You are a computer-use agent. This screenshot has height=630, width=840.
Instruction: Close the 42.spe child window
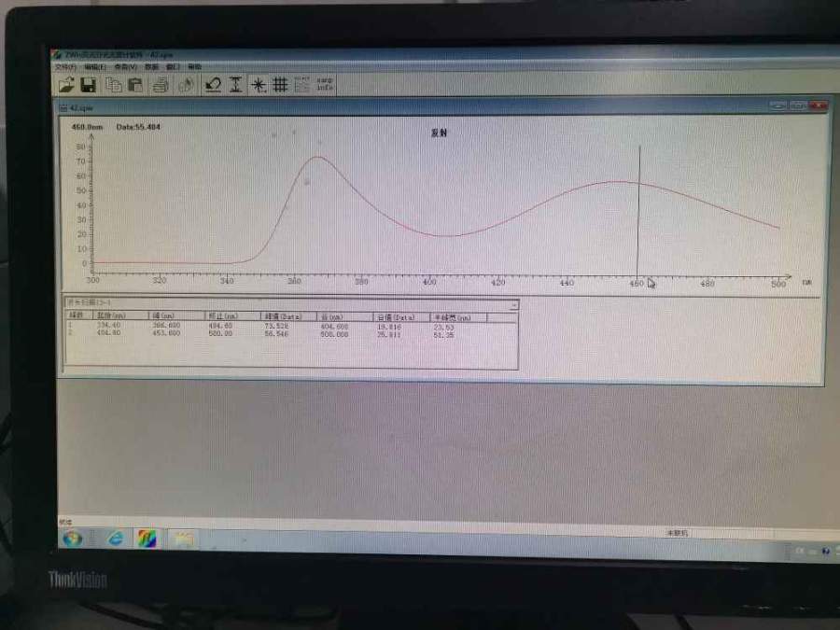tap(818, 105)
